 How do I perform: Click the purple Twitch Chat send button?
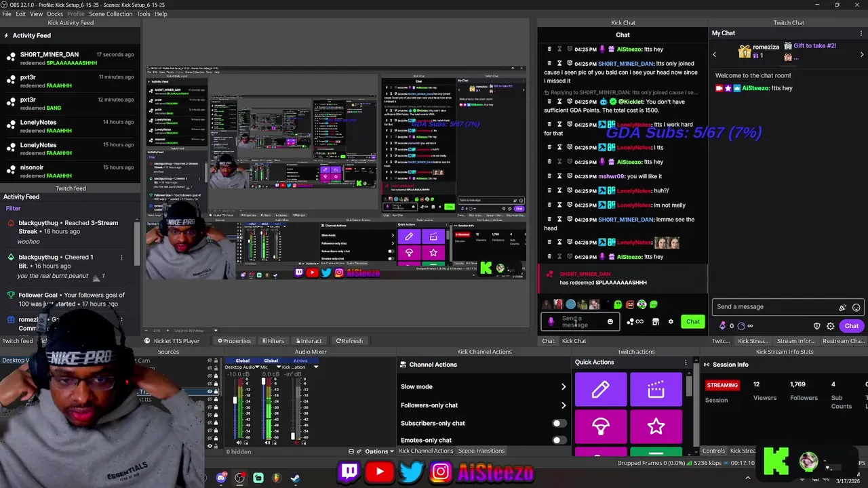pos(851,326)
